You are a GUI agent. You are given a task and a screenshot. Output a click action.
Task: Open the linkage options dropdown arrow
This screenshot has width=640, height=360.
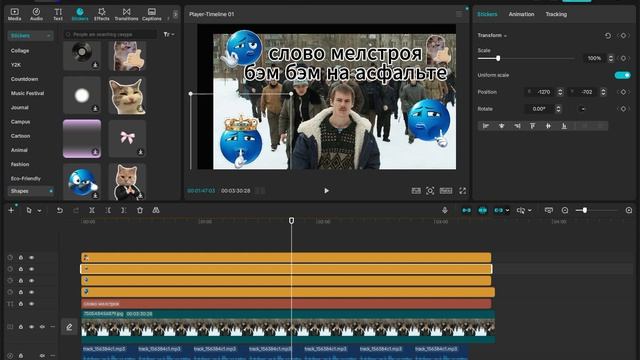click(507, 211)
